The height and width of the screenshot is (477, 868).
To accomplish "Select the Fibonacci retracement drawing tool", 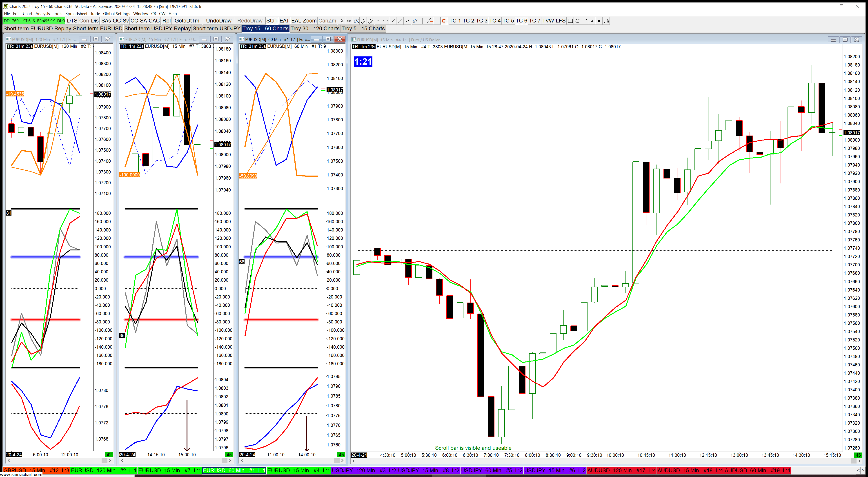I will click(430, 21).
